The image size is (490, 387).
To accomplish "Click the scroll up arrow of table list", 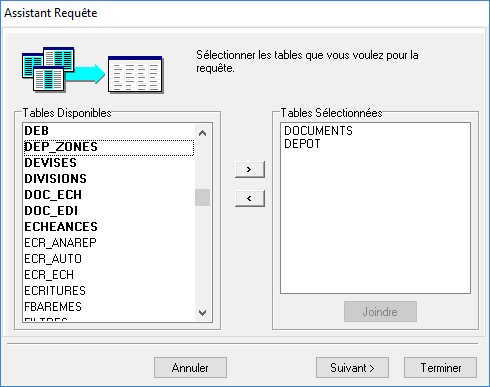I will tap(202, 133).
